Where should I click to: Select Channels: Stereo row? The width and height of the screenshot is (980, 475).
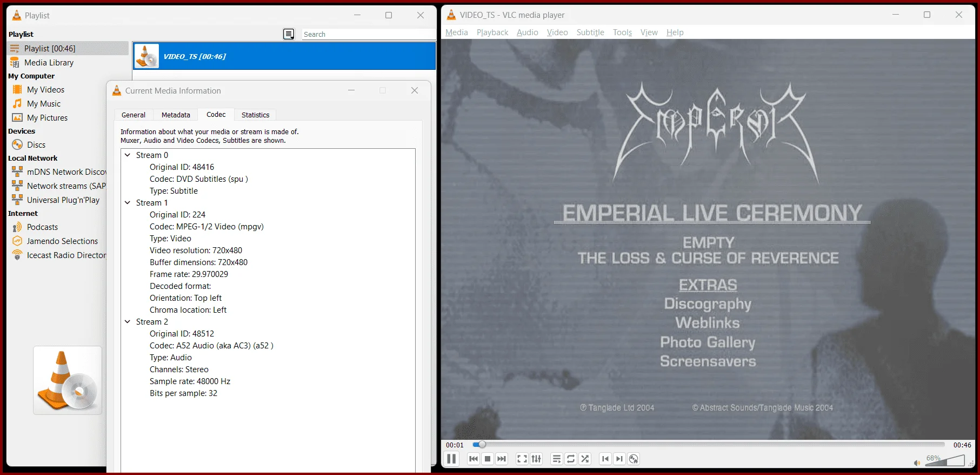point(179,370)
